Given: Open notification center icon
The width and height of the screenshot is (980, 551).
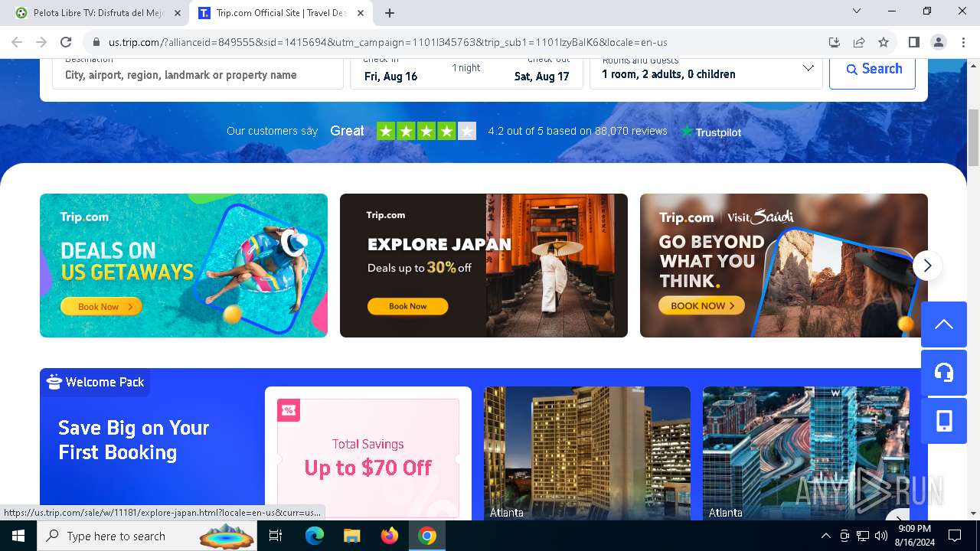Looking at the screenshot, I should pos(955,536).
